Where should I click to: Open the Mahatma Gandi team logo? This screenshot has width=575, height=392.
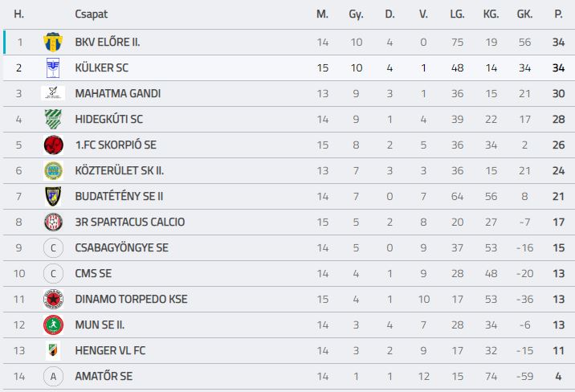point(53,93)
